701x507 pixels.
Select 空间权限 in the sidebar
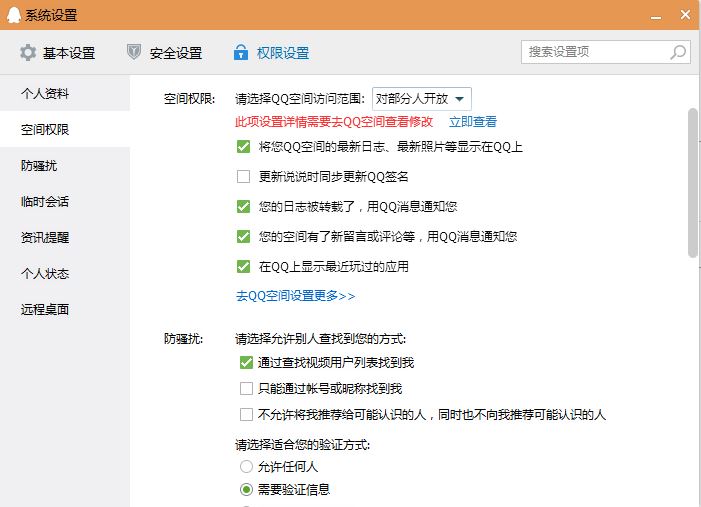pos(65,129)
